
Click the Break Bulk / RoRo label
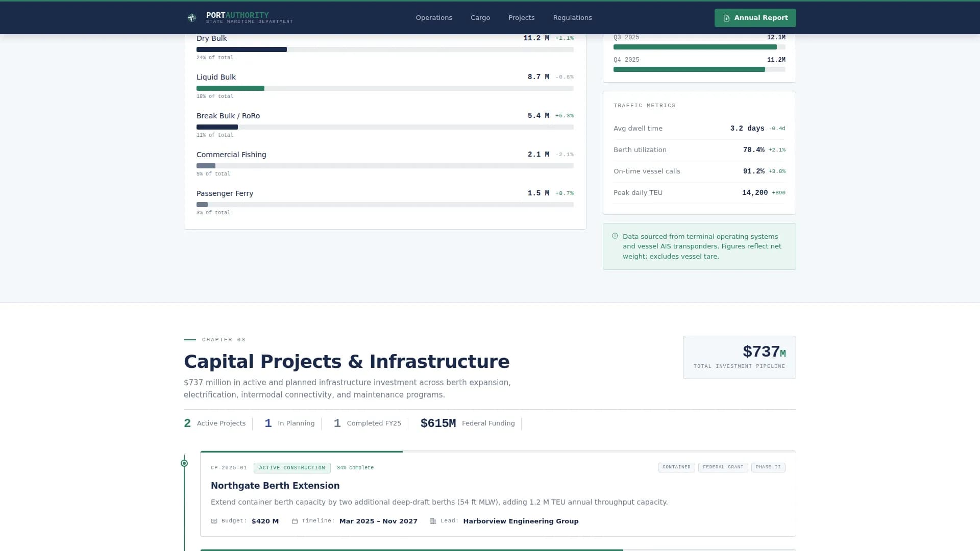point(228,116)
